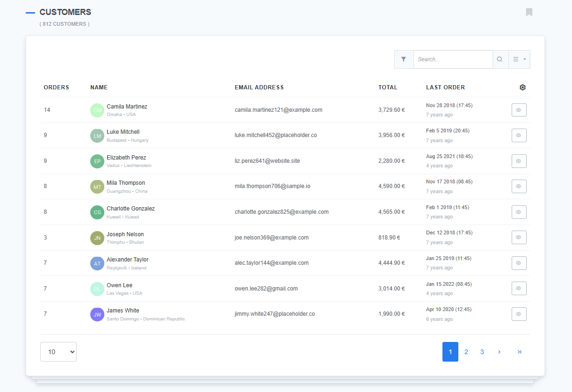Go to page 2
The image size is (572, 392).
click(466, 352)
